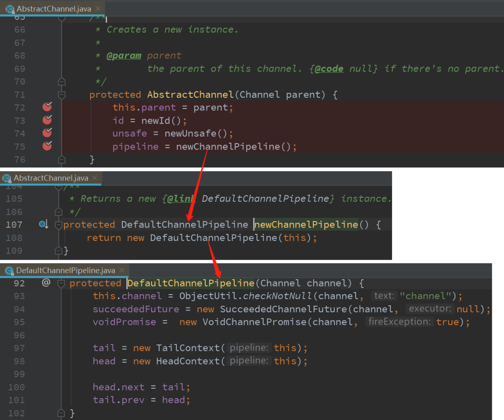Click the fireException parameter hint

coord(399,322)
